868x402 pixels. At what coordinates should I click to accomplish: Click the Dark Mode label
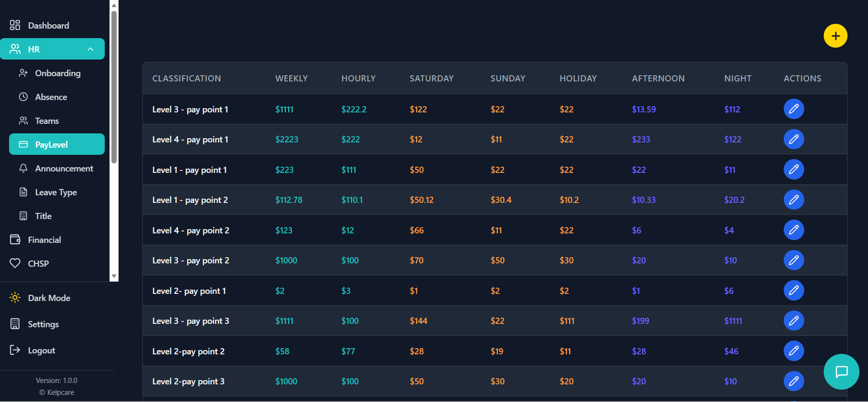click(49, 298)
